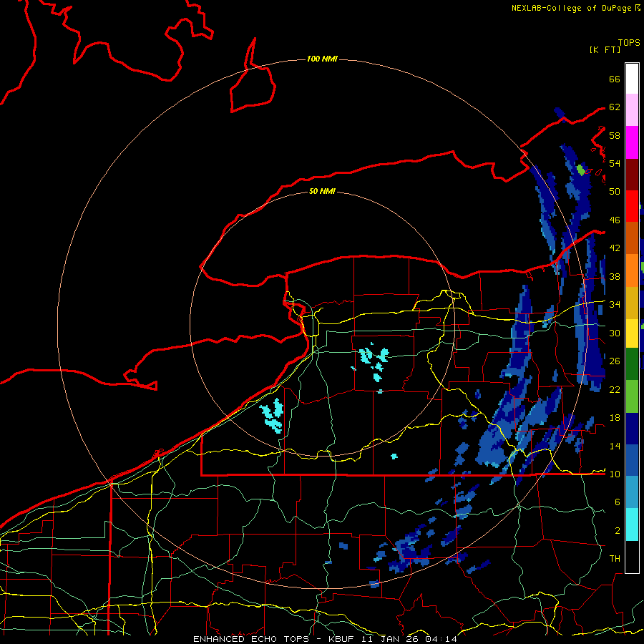Click the legend value 26
644x644 pixels.
615,361
